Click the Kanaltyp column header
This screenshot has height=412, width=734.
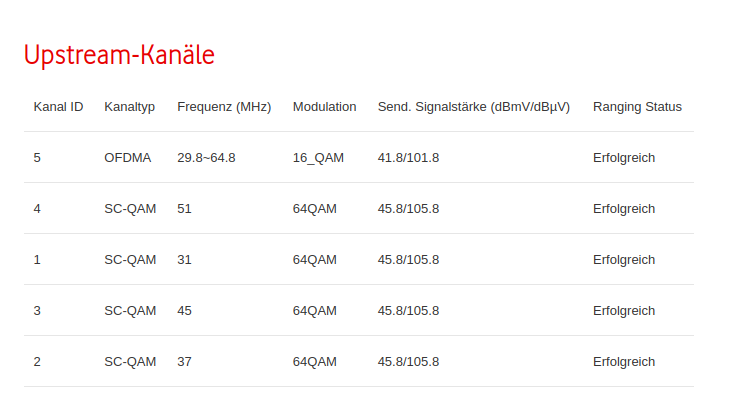[x=129, y=107]
